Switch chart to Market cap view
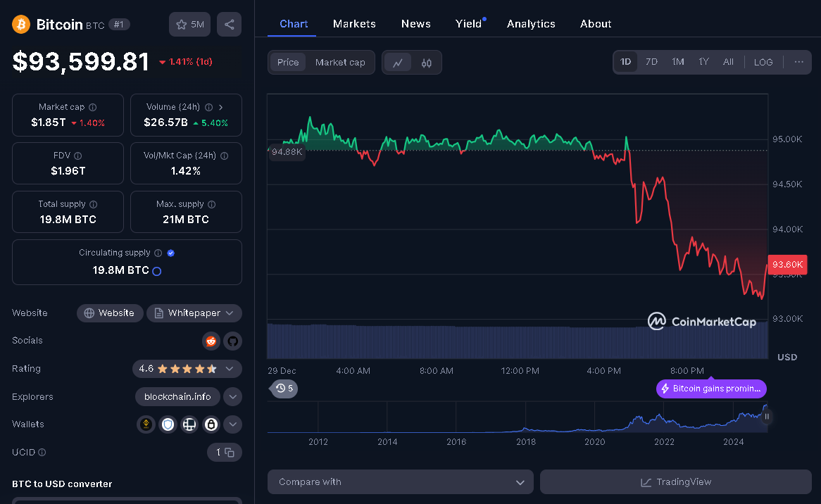Screen dimensions: 821x504 (340, 62)
